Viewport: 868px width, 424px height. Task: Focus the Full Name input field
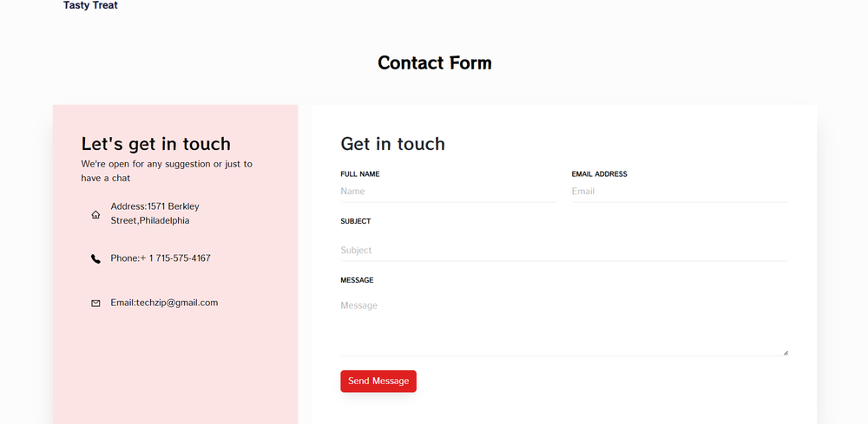[448, 192]
